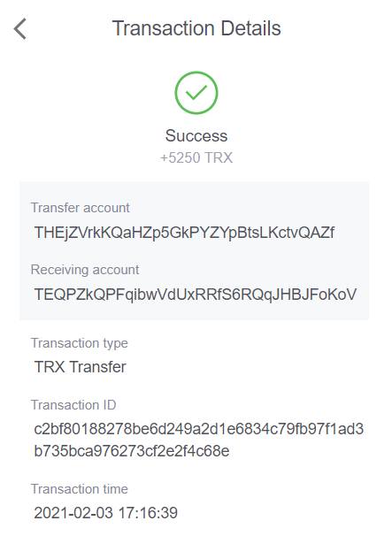Click the word Details in header
The width and height of the screenshot is (392, 536).
250,28
